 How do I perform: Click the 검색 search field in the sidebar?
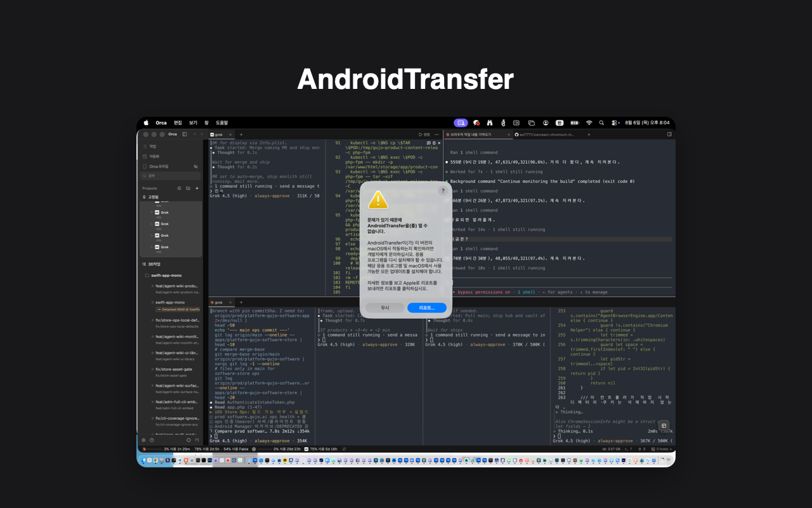click(x=170, y=176)
